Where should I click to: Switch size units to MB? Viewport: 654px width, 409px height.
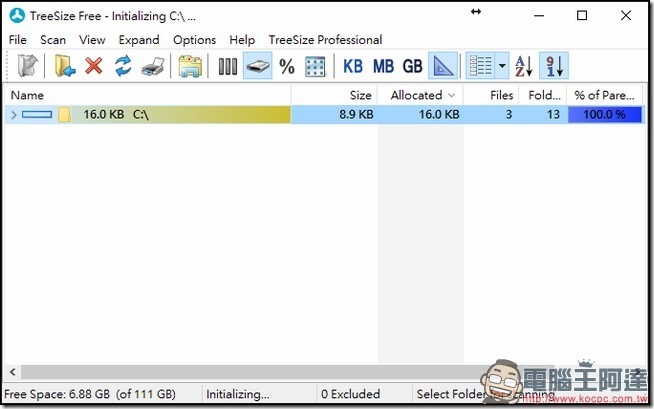(x=383, y=66)
